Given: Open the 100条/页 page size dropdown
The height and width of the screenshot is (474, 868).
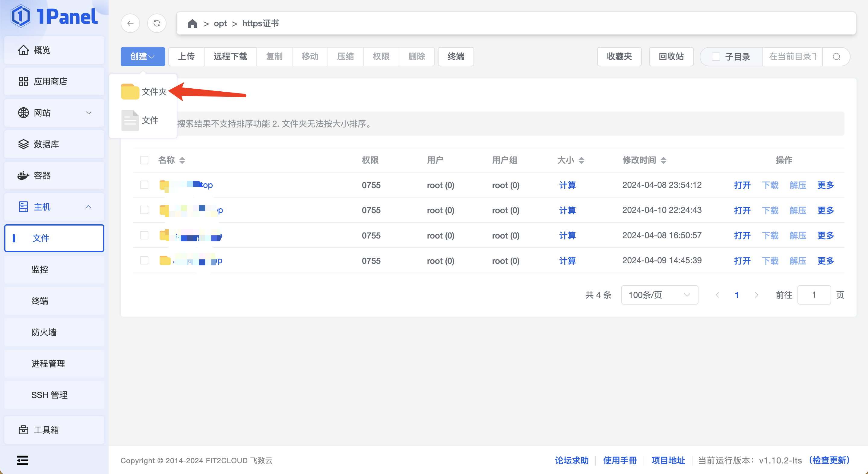Looking at the screenshot, I should coord(659,295).
